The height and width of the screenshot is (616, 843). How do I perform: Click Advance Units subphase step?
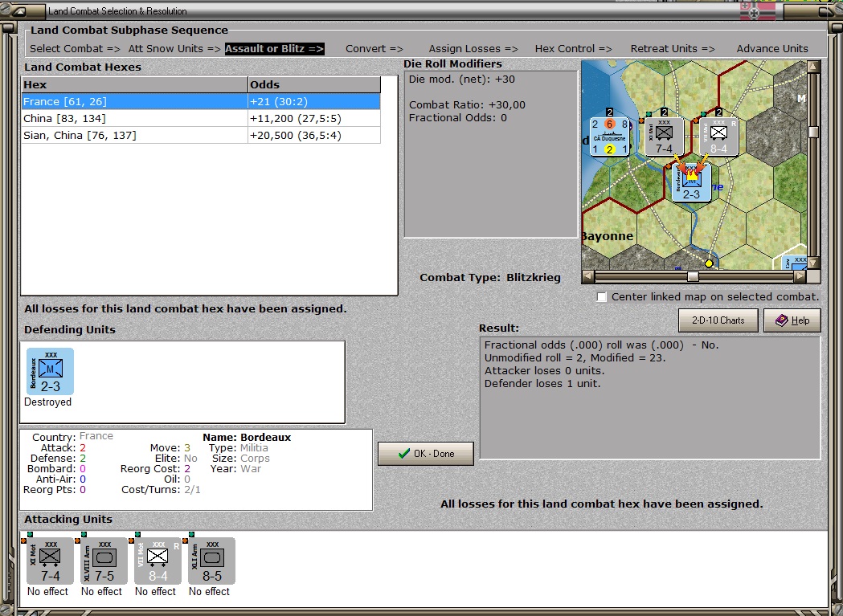772,48
